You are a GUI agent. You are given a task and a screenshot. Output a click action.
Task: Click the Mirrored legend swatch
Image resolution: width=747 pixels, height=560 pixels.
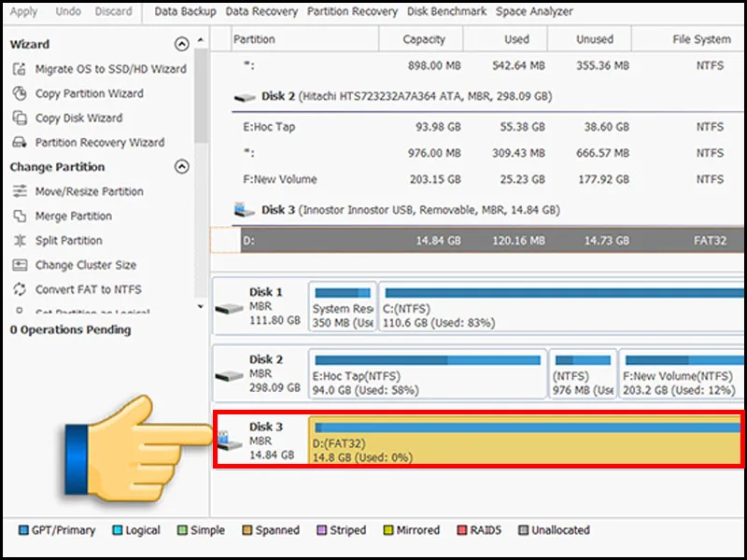click(388, 530)
